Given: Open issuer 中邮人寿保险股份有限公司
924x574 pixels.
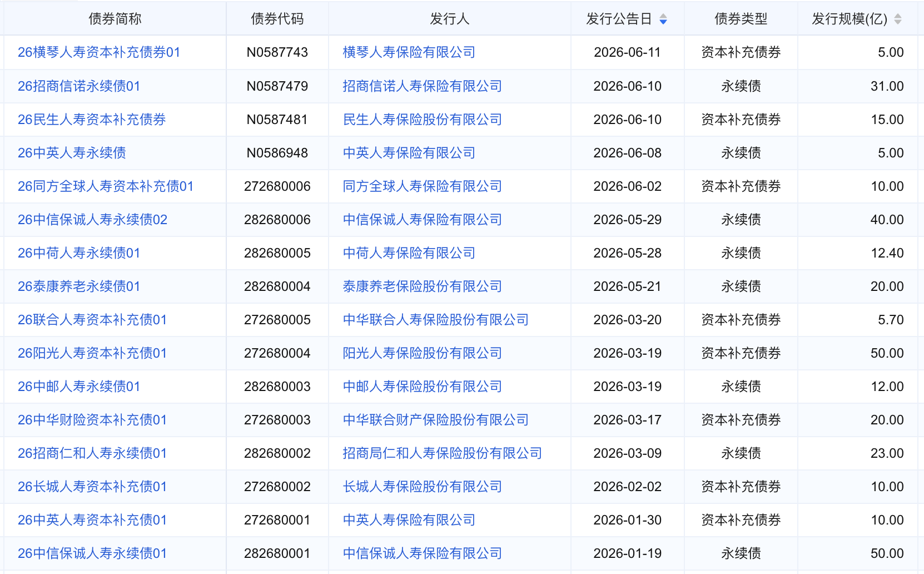Looking at the screenshot, I should tap(423, 387).
